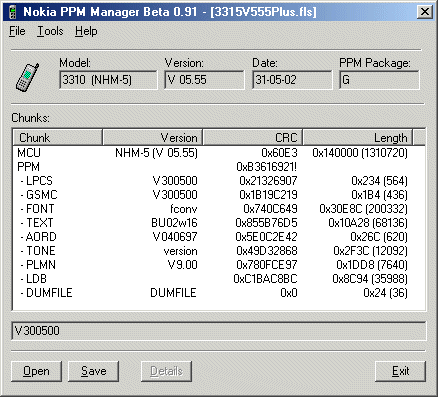Click the MCU version NHM-5 (V 05.55)

coord(156,153)
